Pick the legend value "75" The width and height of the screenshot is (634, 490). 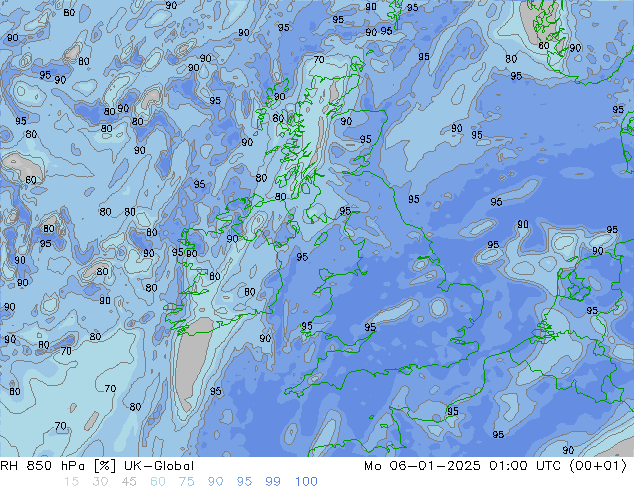click(186, 482)
